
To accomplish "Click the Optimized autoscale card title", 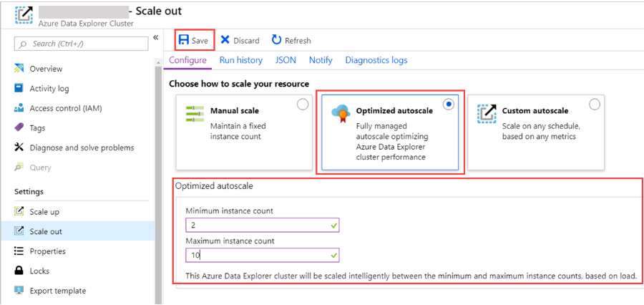I will 394,111.
